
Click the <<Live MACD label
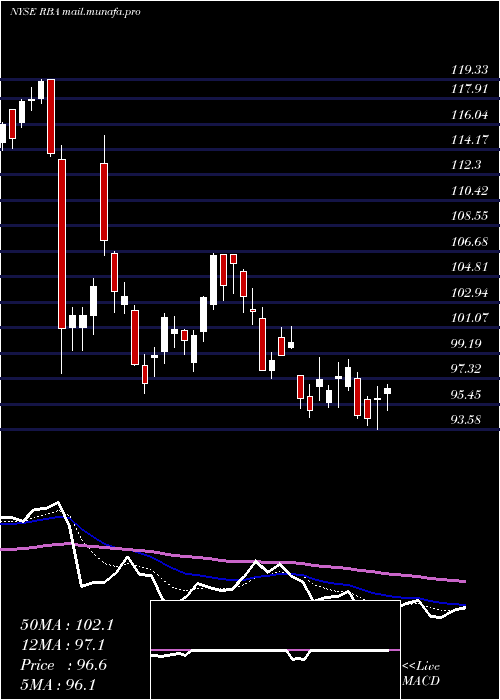coord(421,673)
